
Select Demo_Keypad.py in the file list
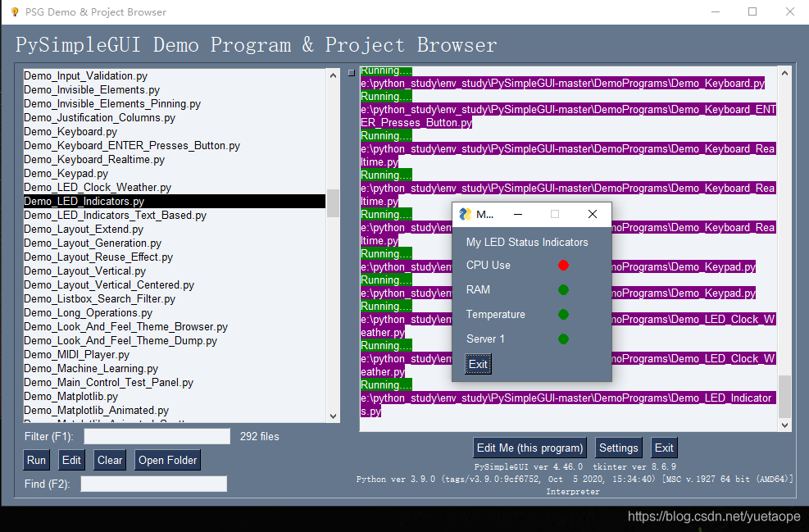175,174
